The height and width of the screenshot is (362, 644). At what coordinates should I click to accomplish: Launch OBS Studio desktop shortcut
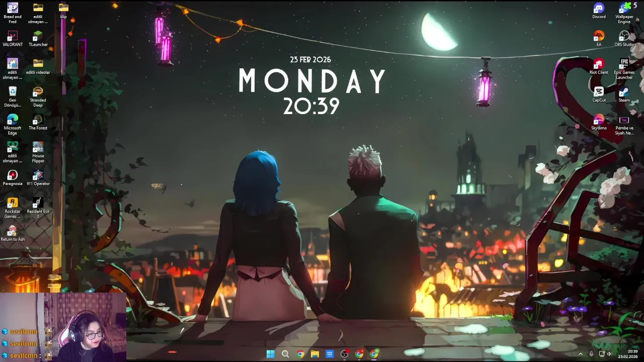(x=624, y=39)
